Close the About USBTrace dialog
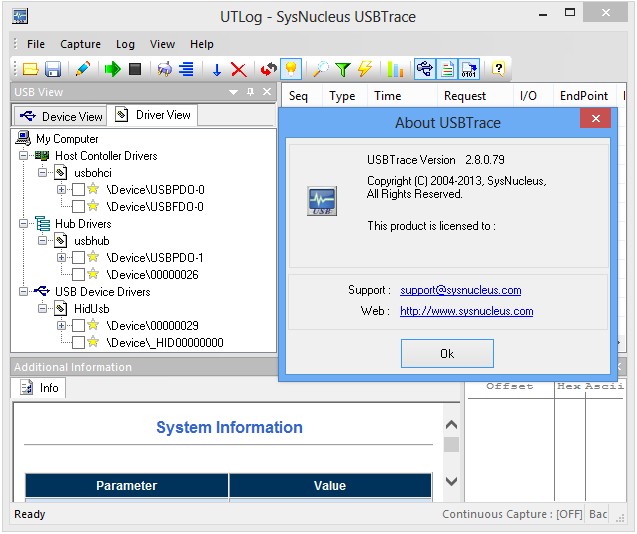Screen dimensions: 637x534 [x=596, y=118]
